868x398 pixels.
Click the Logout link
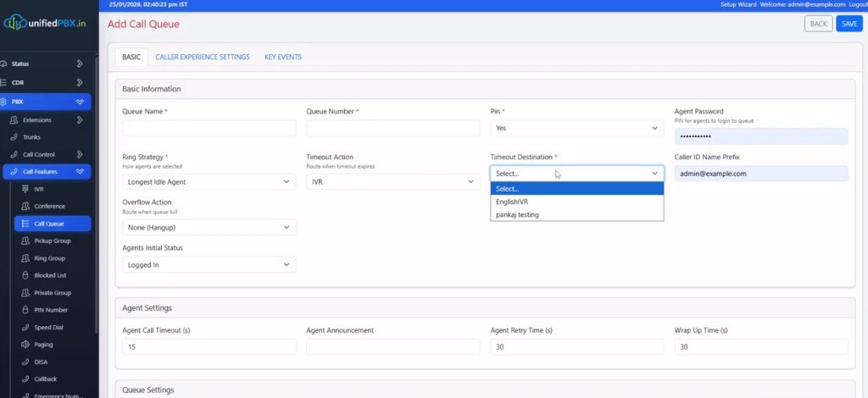tap(858, 4)
